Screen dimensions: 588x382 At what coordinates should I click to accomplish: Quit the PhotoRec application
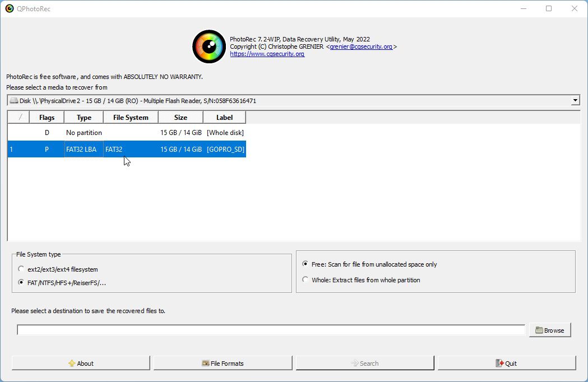[x=507, y=363]
